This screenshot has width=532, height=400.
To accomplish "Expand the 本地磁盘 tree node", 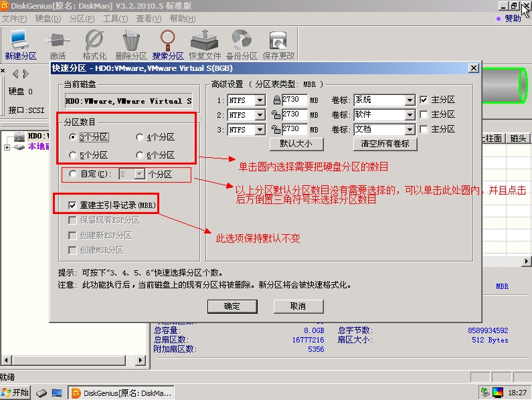I will tap(7, 147).
